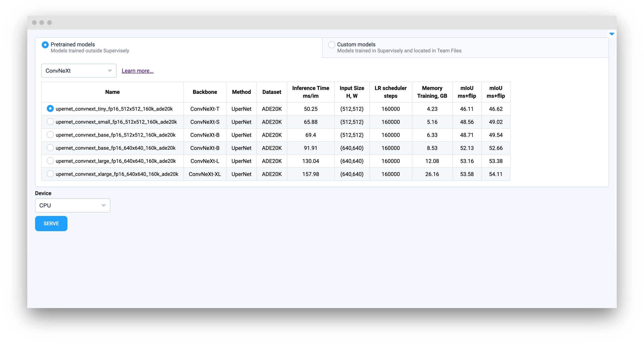Screen dimensions: 644x347
Task: Click the Memory Training, GB header
Action: pos(432,92)
